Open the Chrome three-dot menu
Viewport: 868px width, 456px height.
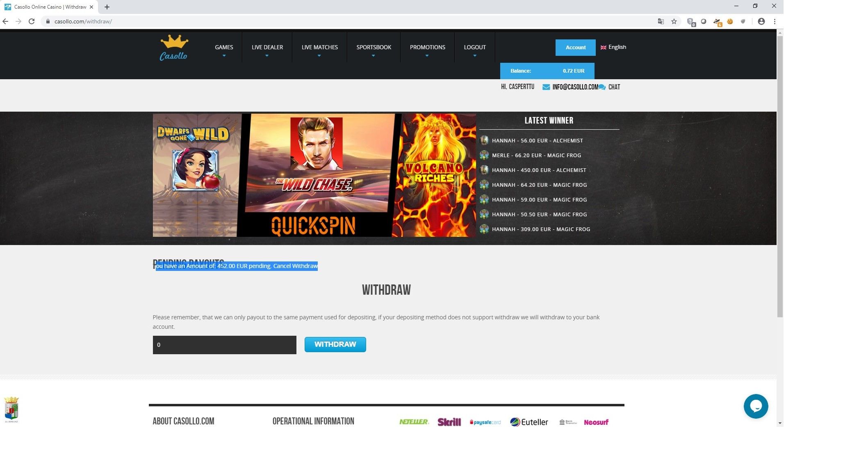coord(775,21)
